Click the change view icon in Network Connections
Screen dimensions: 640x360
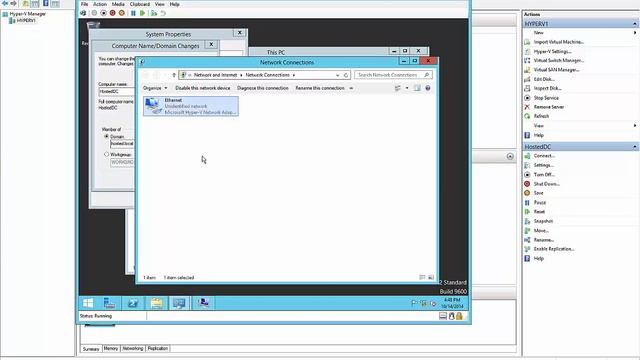[398, 88]
